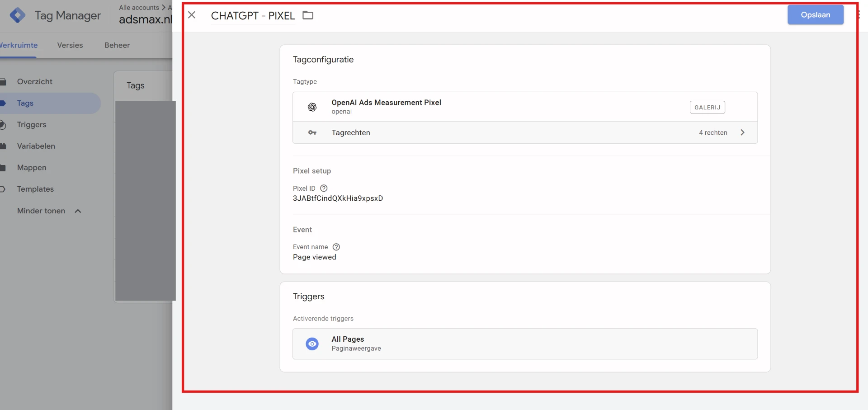Click the Tag Manager logo
868x410 pixels.
click(x=18, y=15)
